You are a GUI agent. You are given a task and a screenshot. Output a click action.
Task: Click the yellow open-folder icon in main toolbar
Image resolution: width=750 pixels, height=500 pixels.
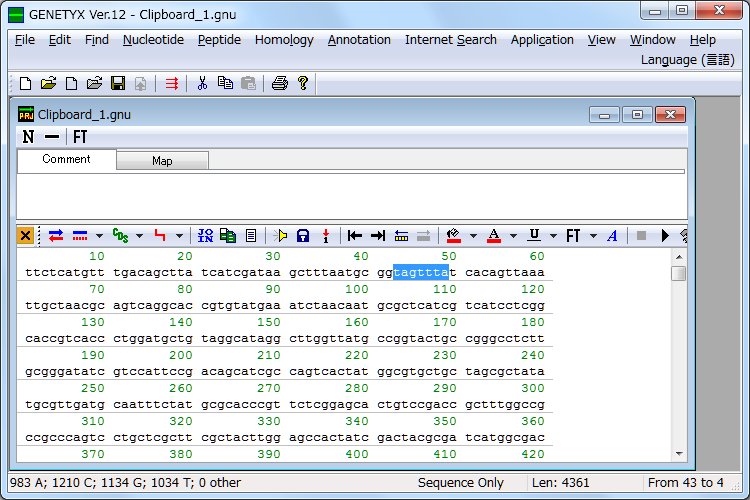(48, 83)
